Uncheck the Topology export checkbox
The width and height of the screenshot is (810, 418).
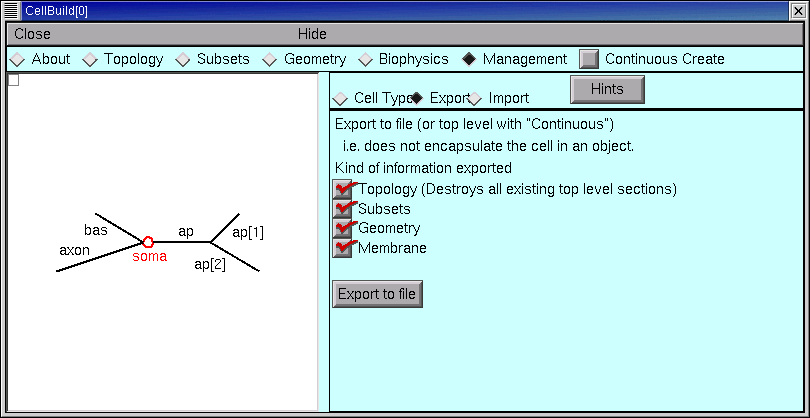click(343, 189)
